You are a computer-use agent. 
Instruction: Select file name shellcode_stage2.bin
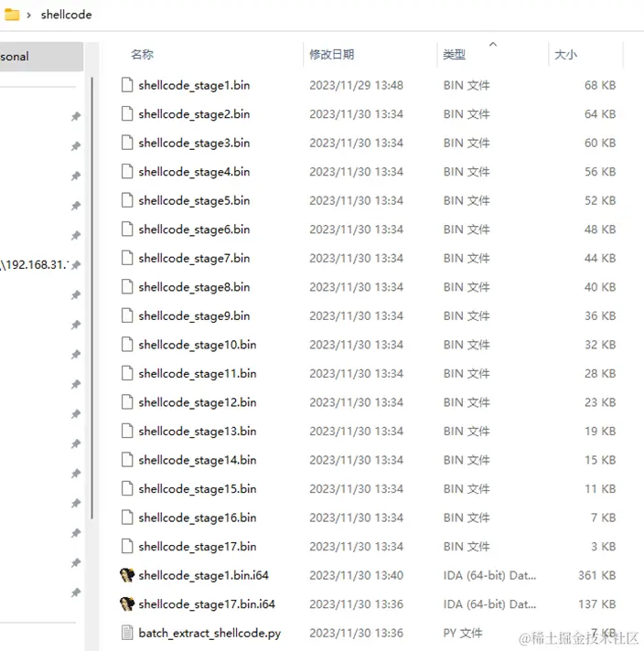(x=194, y=114)
